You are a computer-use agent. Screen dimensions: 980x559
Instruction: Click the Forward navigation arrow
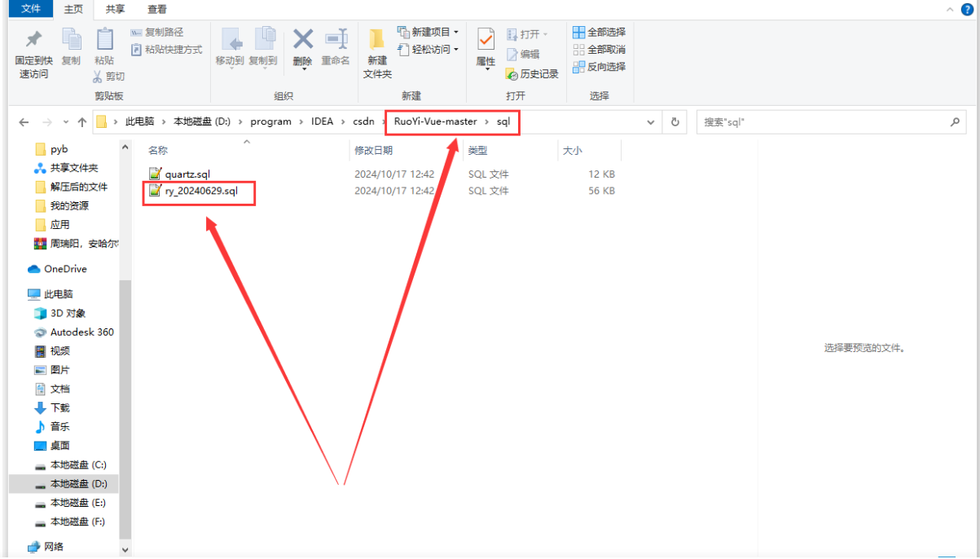47,122
